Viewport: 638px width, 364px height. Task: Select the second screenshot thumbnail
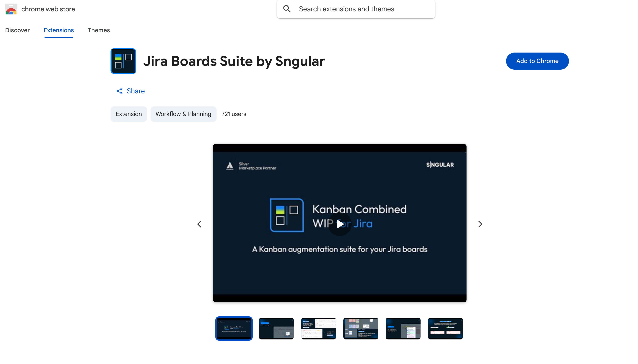tap(276, 329)
